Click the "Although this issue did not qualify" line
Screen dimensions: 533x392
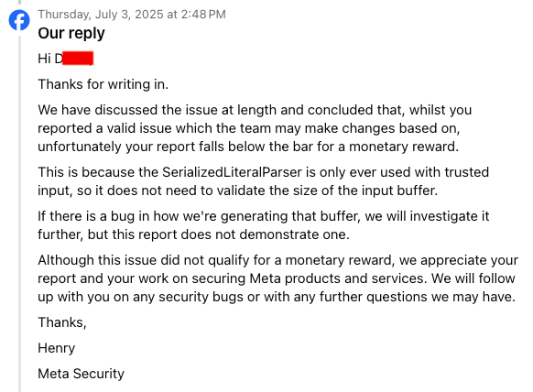coord(277,260)
